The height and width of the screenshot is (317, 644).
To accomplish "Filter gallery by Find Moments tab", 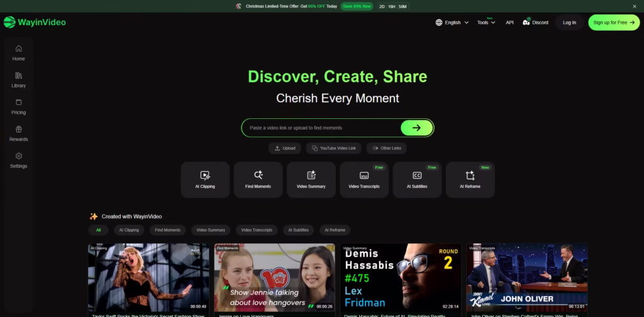I will (x=168, y=230).
